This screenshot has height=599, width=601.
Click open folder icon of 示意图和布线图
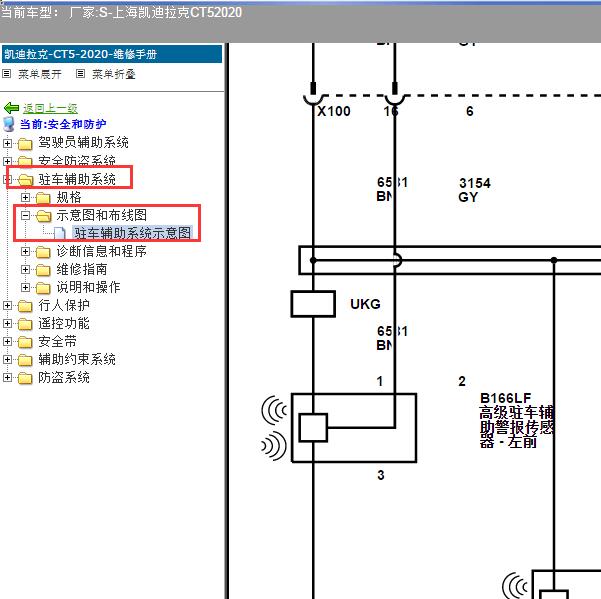43,216
